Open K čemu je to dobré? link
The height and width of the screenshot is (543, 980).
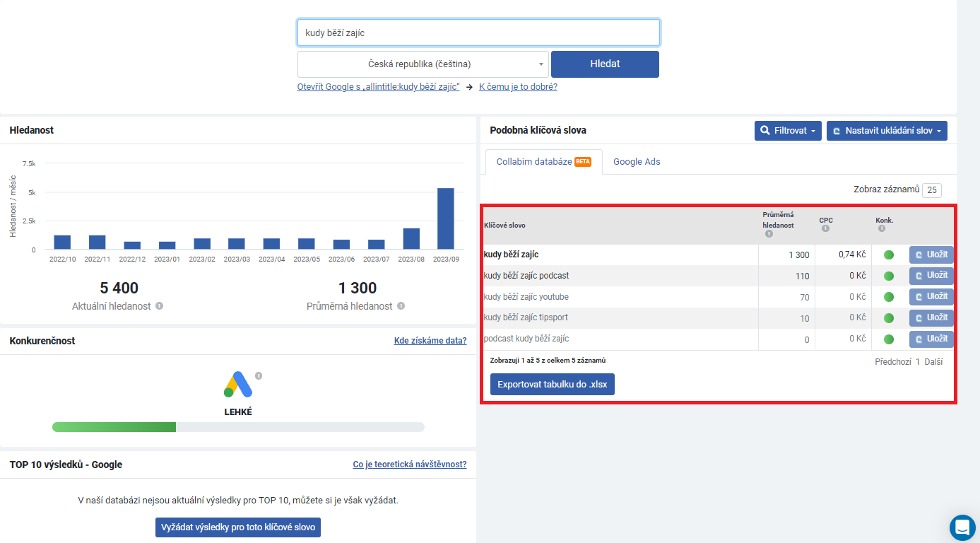click(x=518, y=87)
